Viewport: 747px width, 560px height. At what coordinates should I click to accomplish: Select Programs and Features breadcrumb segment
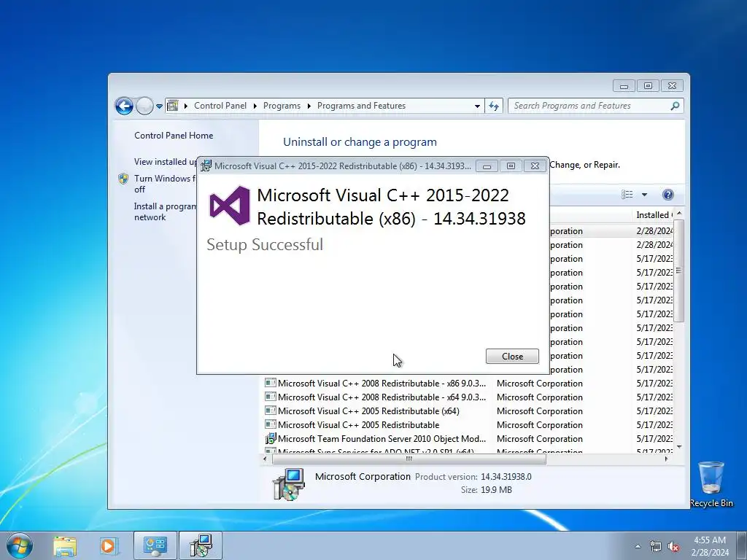(x=361, y=106)
